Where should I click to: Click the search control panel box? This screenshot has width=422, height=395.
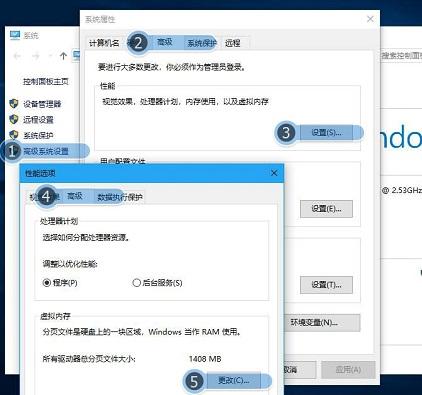point(401,55)
